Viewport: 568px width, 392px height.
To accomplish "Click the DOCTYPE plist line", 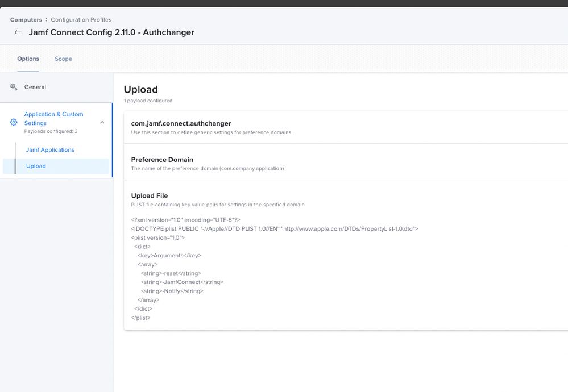I will [275, 229].
